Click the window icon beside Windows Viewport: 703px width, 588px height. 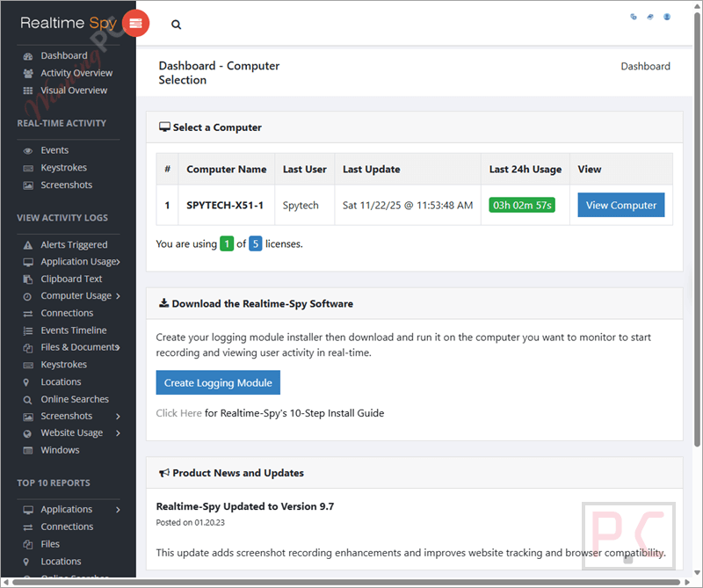coord(28,450)
